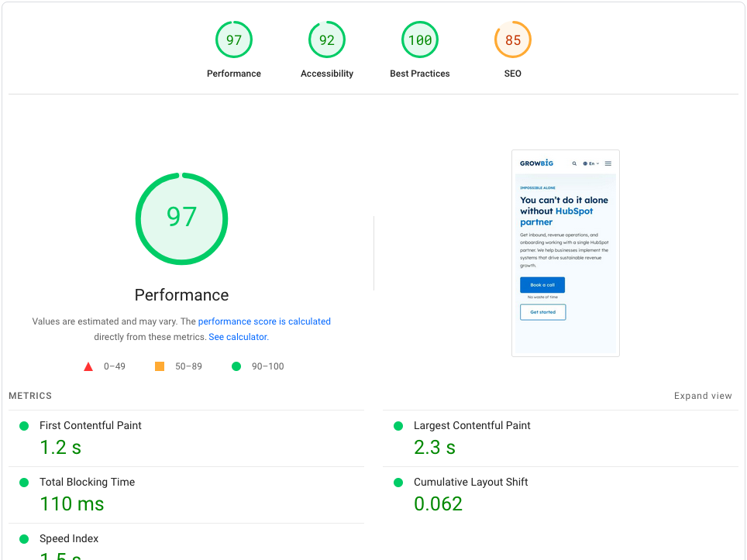Image resolution: width=747 pixels, height=560 pixels.
Task: Open the See calculator link
Action: pyautogui.click(x=238, y=336)
